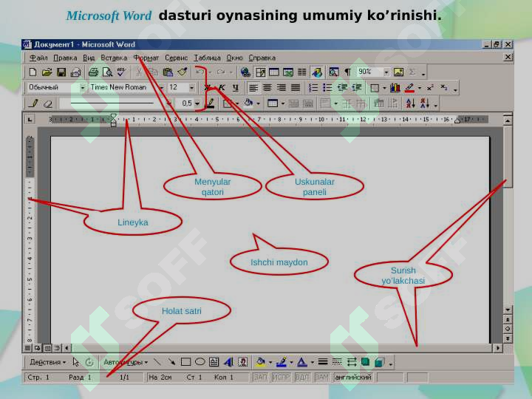Viewport: 532px width, 399px height.
Task: Toggle Underline formatting (Ч)
Action: coord(236,88)
